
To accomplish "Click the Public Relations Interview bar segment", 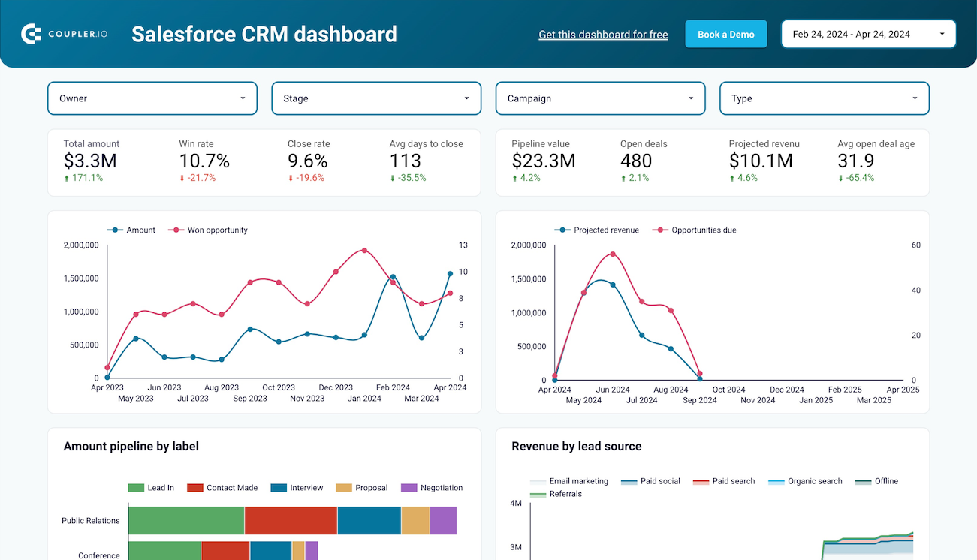I will point(369,520).
